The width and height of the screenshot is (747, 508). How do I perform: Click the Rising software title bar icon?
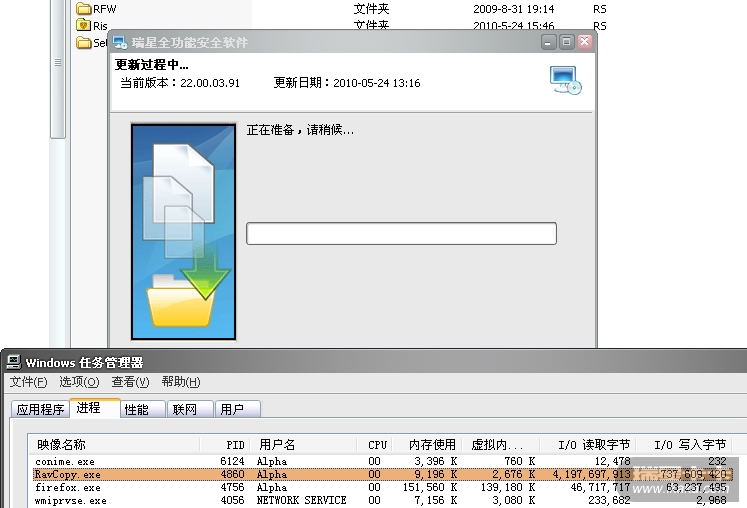coord(120,42)
